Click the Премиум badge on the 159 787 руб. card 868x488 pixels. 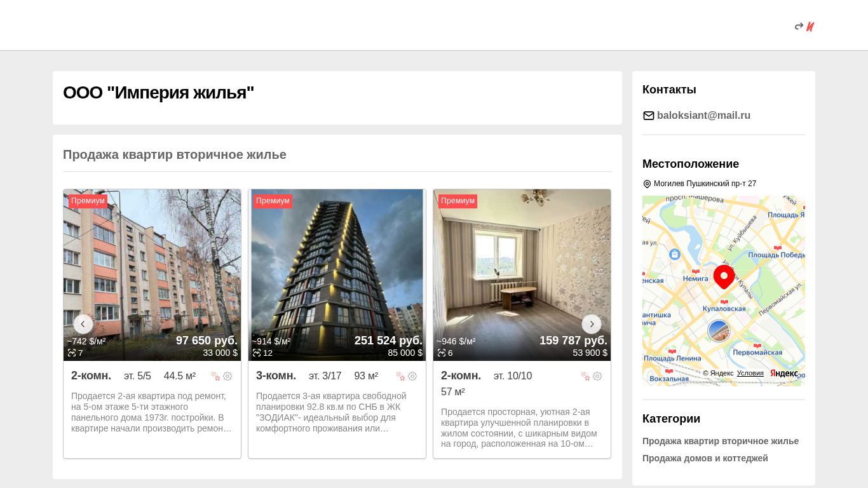(x=458, y=201)
